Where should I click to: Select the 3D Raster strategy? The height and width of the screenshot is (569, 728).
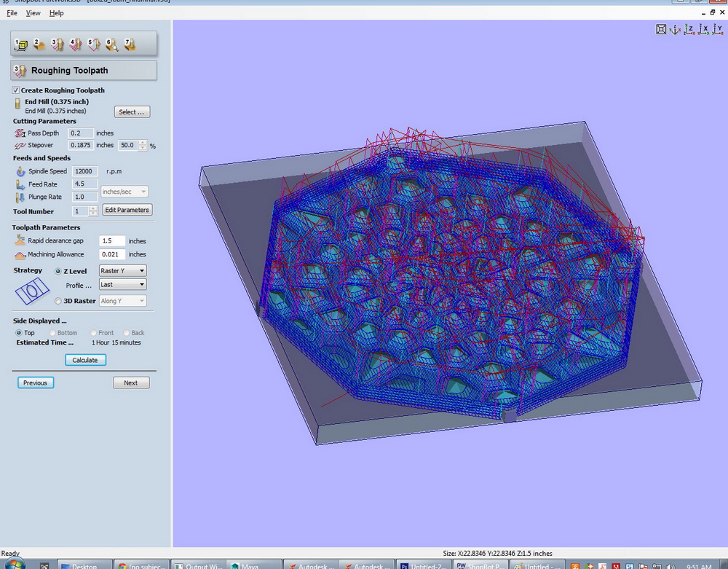(58, 301)
